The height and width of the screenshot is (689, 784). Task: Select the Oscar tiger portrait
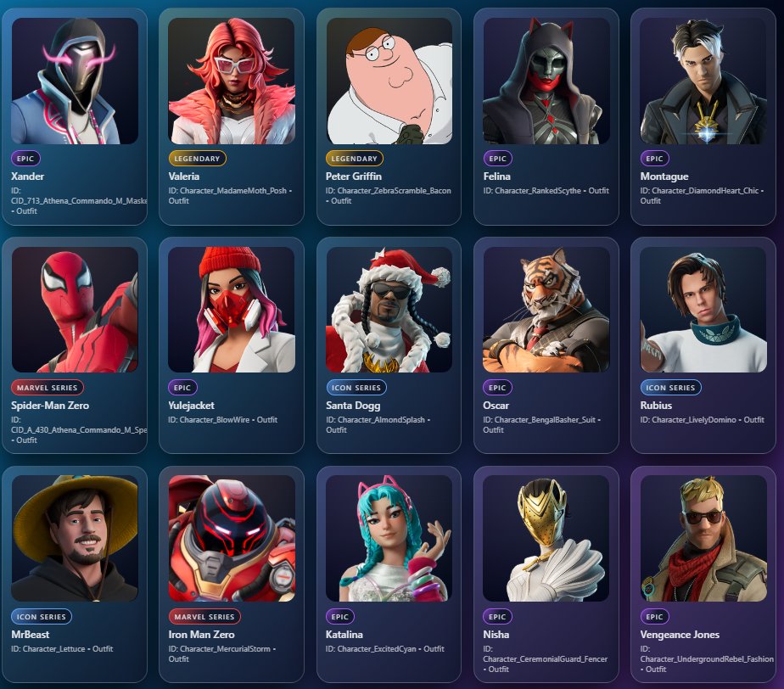pos(546,310)
